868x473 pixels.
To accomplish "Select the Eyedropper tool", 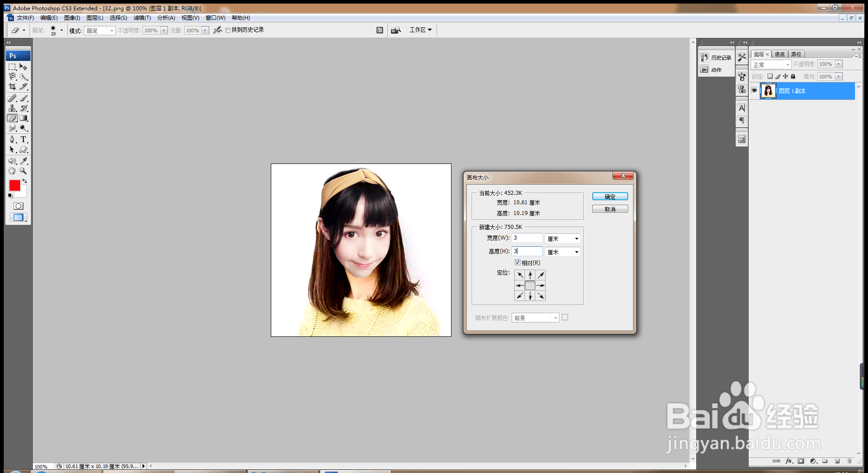I will click(x=24, y=161).
